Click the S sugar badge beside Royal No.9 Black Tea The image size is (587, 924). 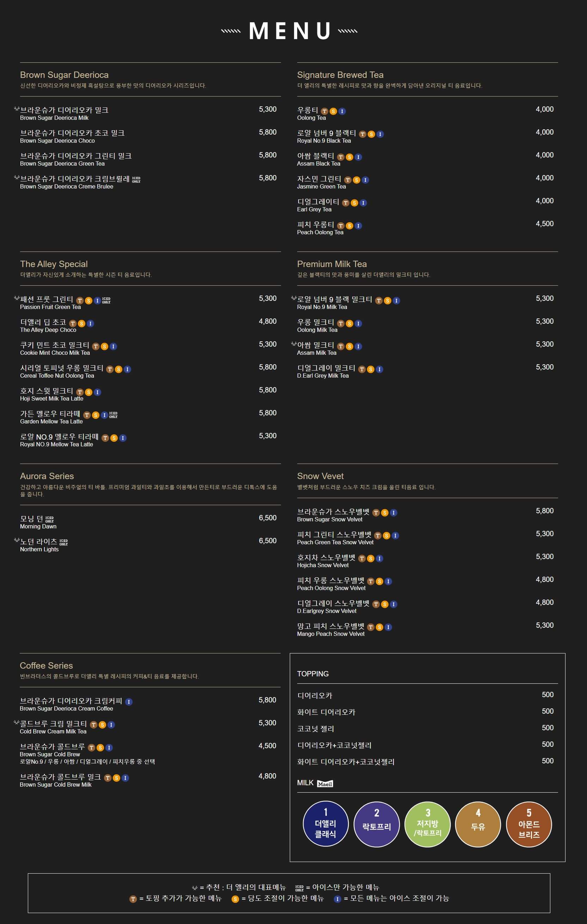click(x=371, y=134)
